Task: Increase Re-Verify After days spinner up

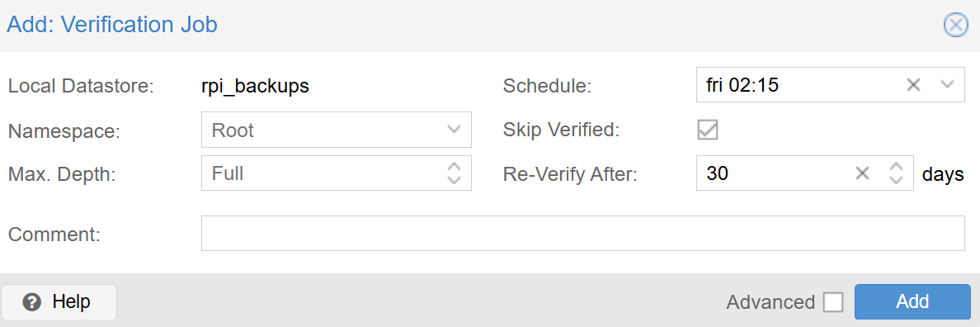Action: pyautogui.click(x=896, y=167)
